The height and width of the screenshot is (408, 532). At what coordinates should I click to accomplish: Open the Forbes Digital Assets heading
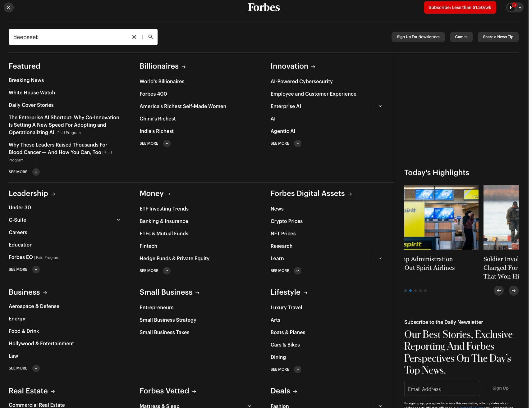click(x=311, y=193)
